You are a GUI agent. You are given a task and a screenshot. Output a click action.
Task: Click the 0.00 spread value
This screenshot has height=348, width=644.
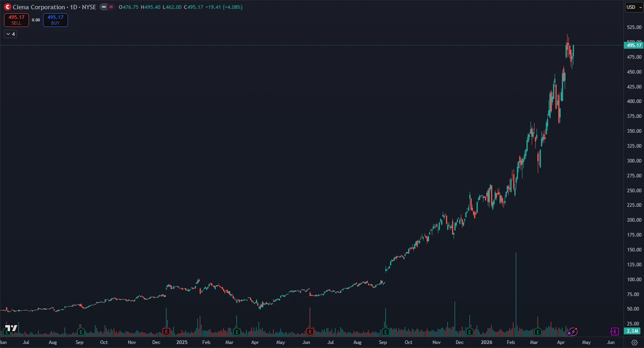pos(36,20)
